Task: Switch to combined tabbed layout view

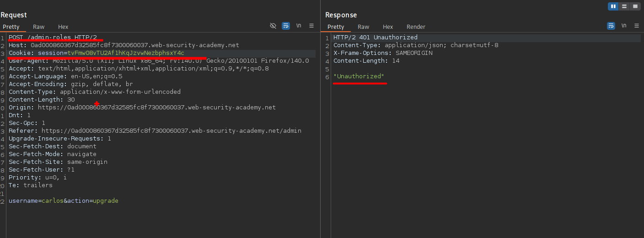Action: pyautogui.click(x=635, y=6)
